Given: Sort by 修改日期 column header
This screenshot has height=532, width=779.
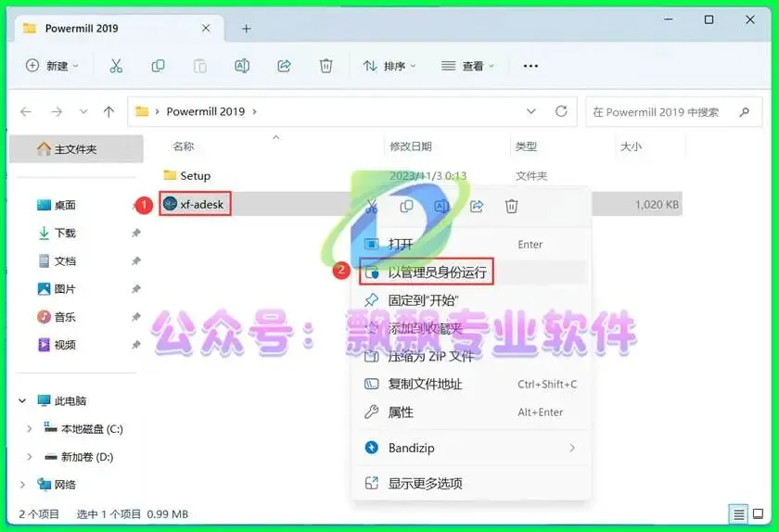Looking at the screenshot, I should click(x=410, y=146).
